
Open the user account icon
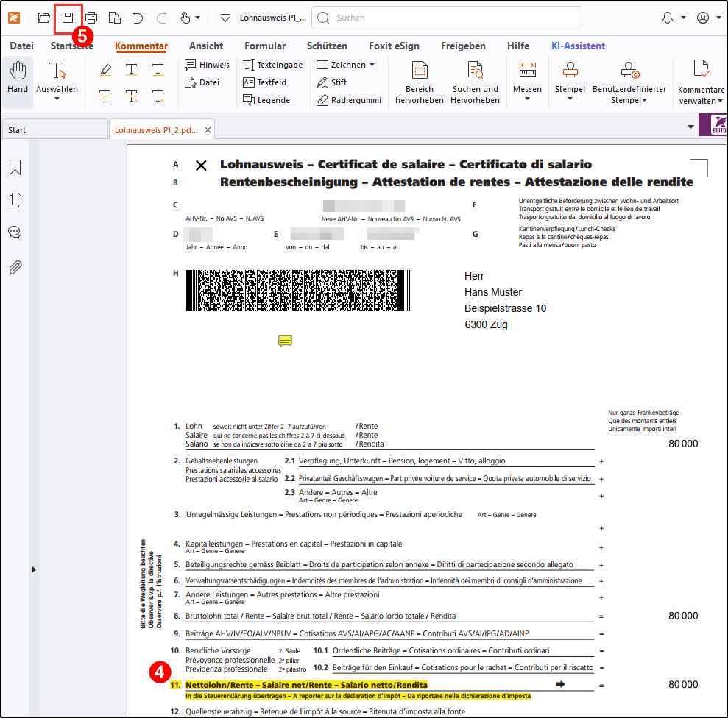tap(703, 18)
